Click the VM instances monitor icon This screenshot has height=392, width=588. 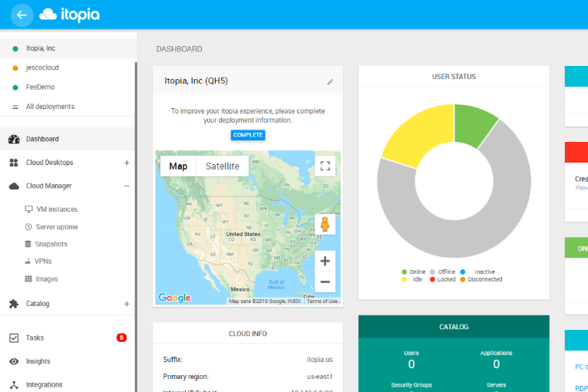click(29, 209)
